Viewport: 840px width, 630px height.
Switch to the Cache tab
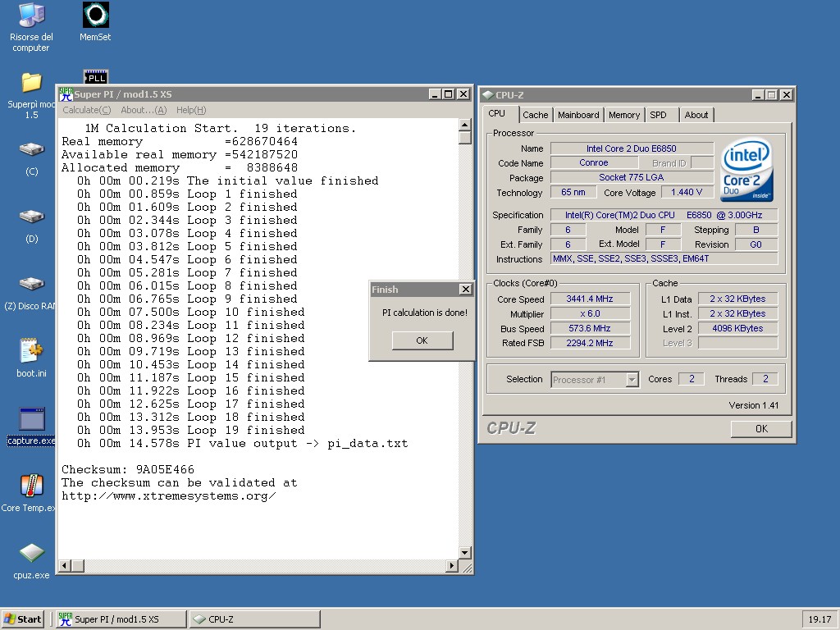coord(535,115)
